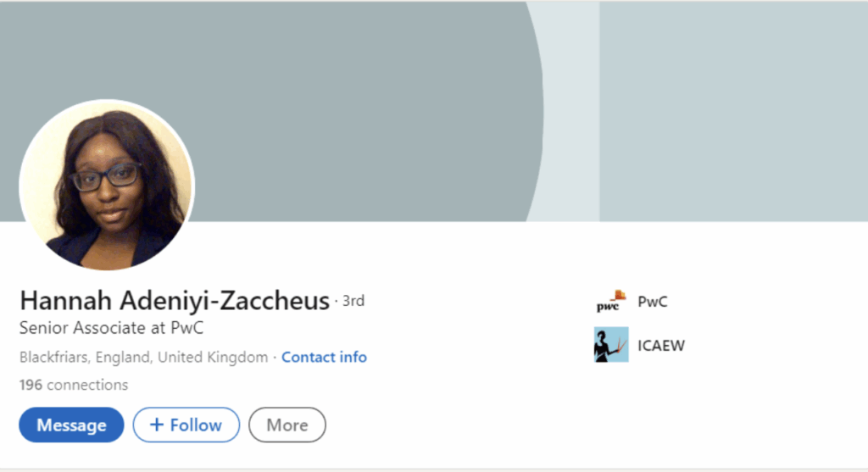
Task: Click the plus icon on Follow
Action: click(156, 425)
